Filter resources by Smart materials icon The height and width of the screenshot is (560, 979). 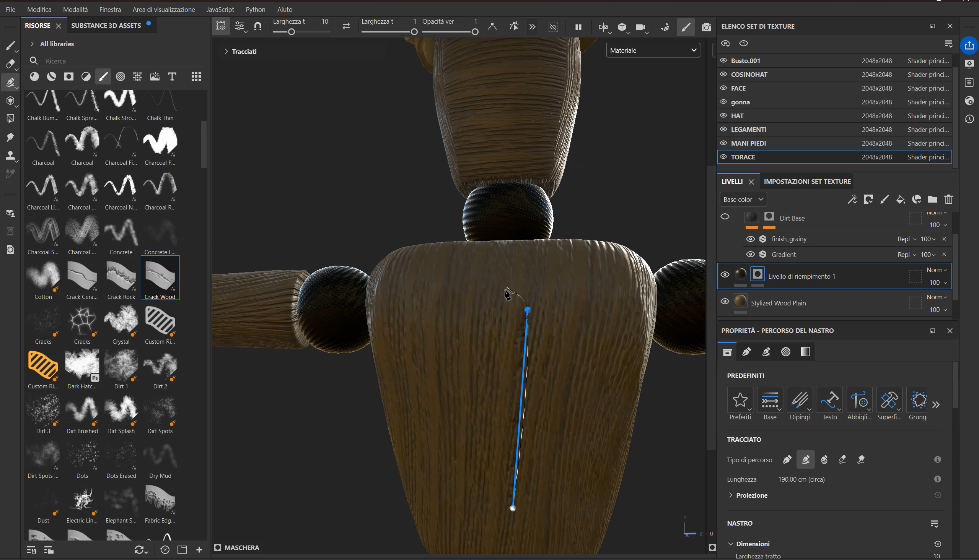[x=52, y=76]
